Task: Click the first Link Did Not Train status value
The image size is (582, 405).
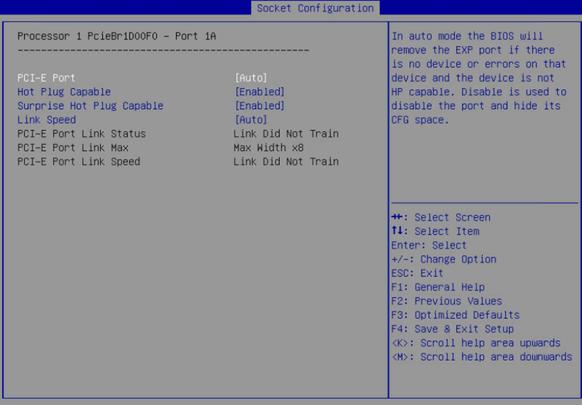Action: [x=286, y=134]
